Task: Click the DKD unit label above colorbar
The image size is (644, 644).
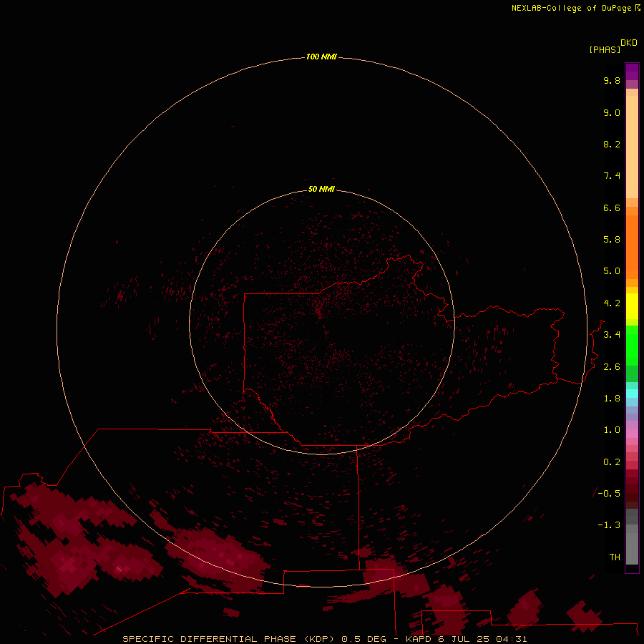Action: 628,43
